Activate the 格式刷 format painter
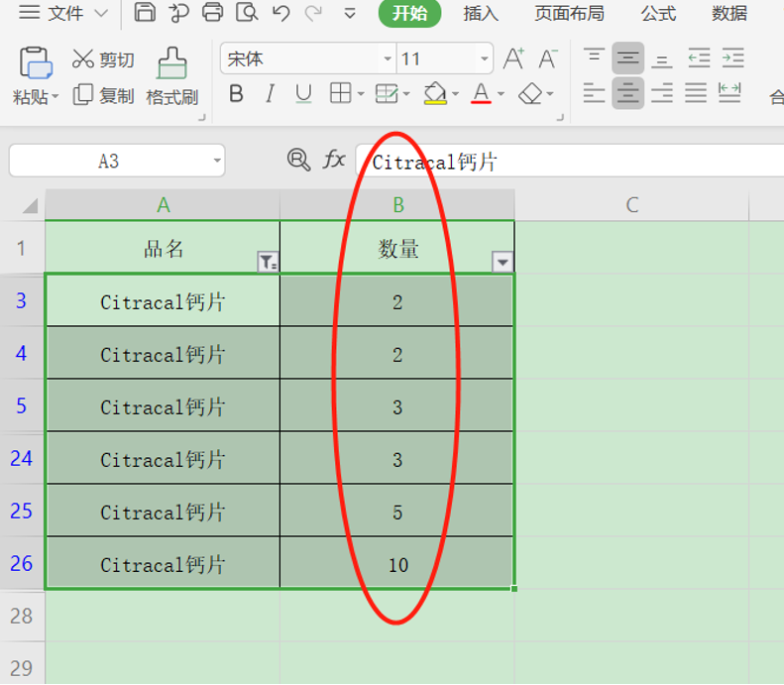Screen dimensions: 784x685 point(172,76)
